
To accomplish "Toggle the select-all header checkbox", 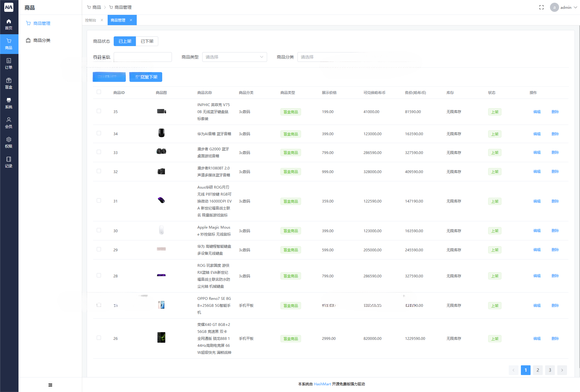I will point(99,92).
